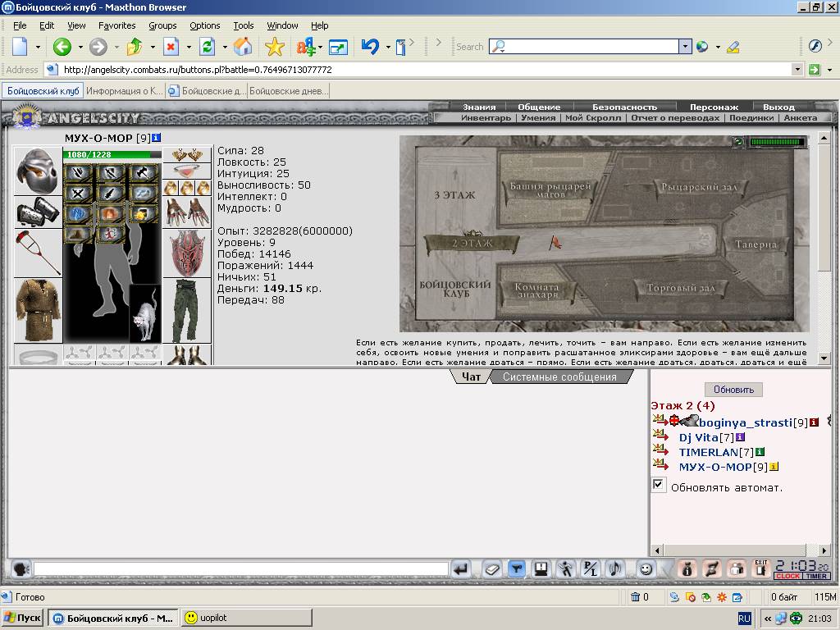840x630 pixels.
Task: Open the Favorites menu
Action: [116, 25]
